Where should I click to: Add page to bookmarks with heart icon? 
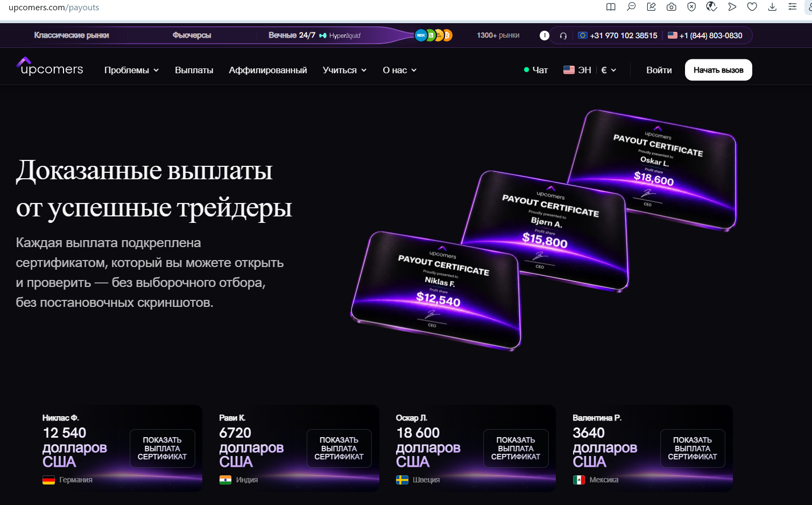(x=752, y=7)
